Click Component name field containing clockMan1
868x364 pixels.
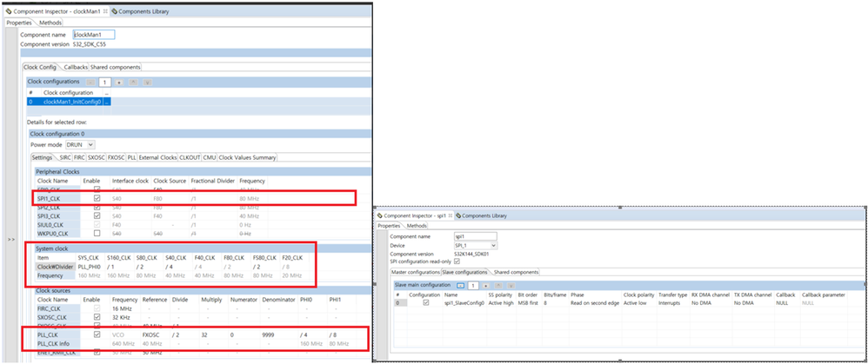point(94,34)
